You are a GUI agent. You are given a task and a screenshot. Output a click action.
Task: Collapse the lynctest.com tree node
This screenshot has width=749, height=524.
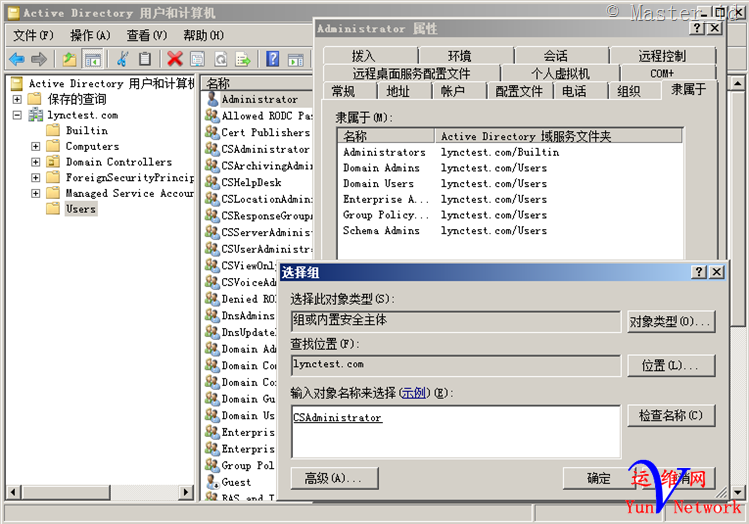17,115
